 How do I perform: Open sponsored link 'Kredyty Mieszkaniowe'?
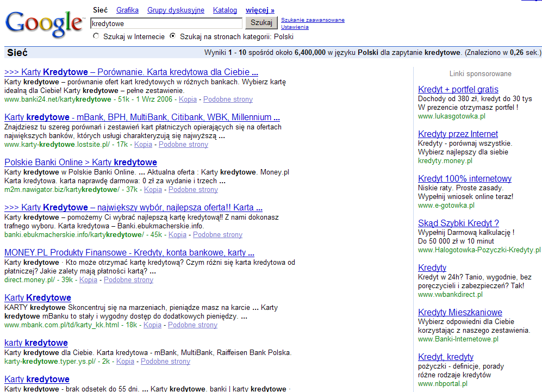[x=460, y=312]
